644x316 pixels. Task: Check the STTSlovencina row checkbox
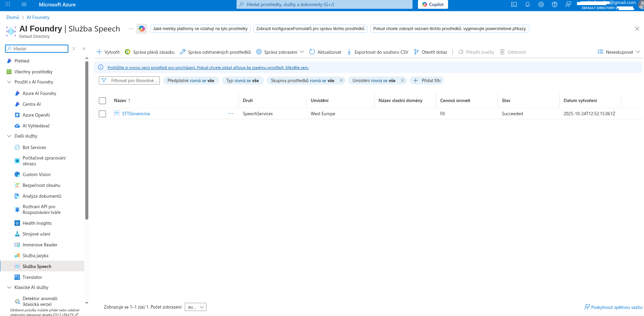102,114
